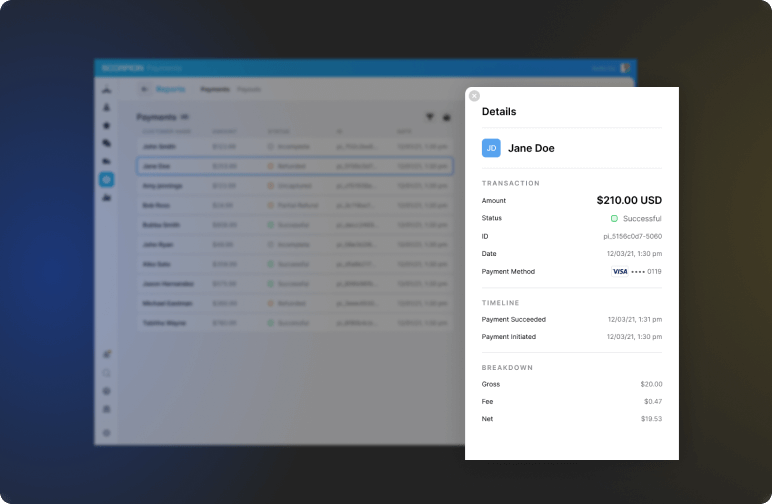Screen dimensions: 772x504
Task: Switch to the Payouts tab
Action: click(x=249, y=90)
